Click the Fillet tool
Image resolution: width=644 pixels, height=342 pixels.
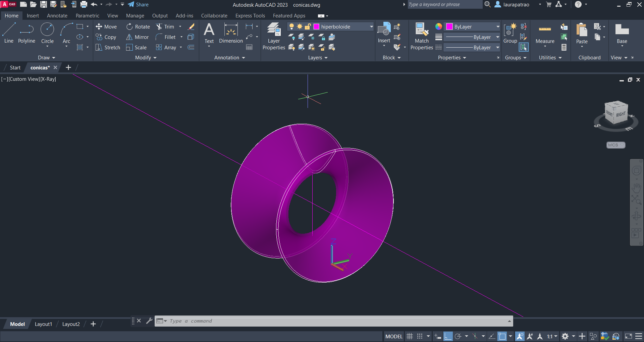point(166,37)
